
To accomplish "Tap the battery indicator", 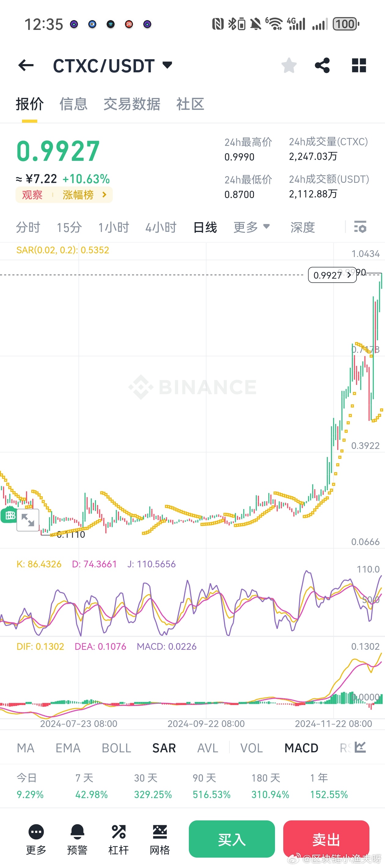I will [x=346, y=24].
